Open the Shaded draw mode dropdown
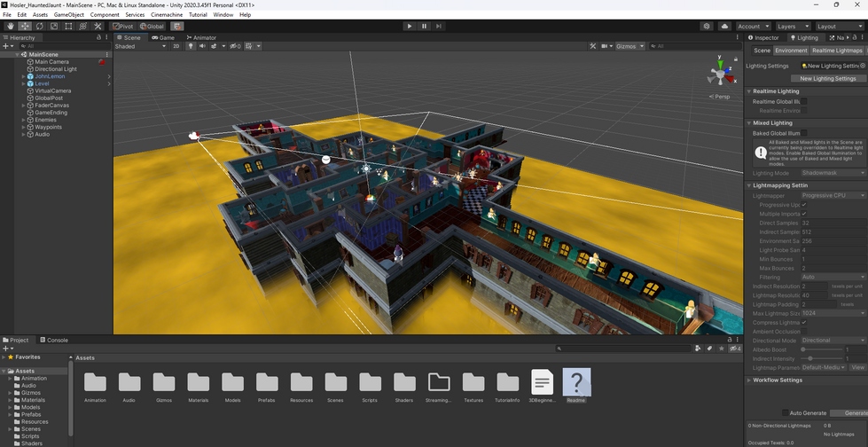 click(x=140, y=46)
